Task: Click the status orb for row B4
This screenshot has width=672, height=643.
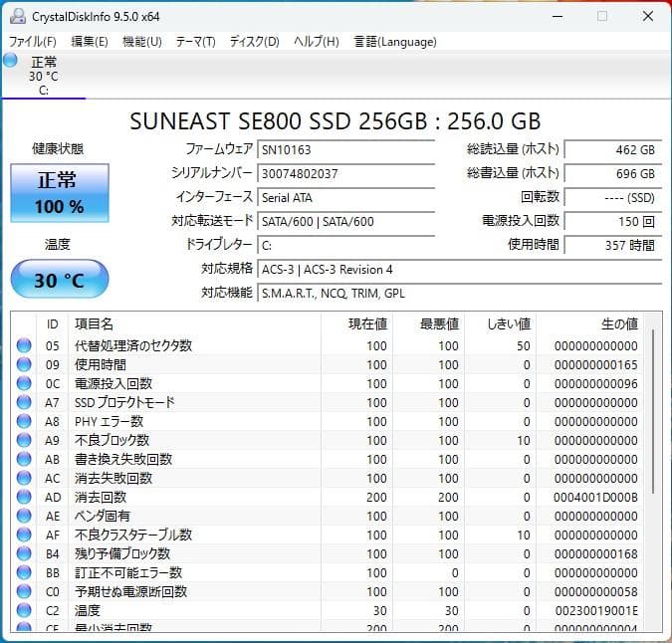Action: tap(24, 553)
